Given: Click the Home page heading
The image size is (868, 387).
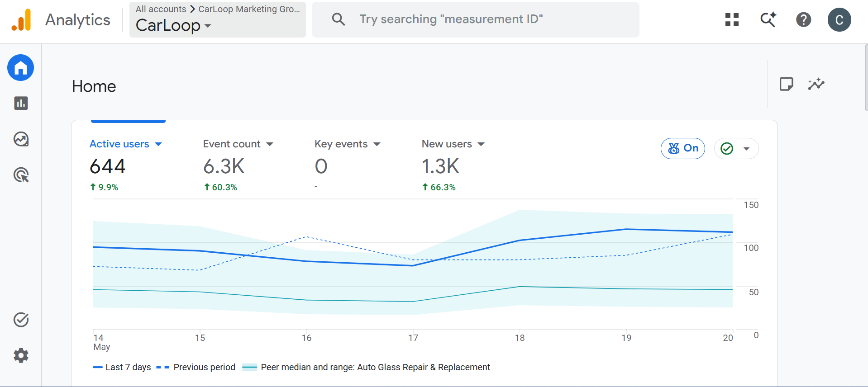Looking at the screenshot, I should (94, 86).
